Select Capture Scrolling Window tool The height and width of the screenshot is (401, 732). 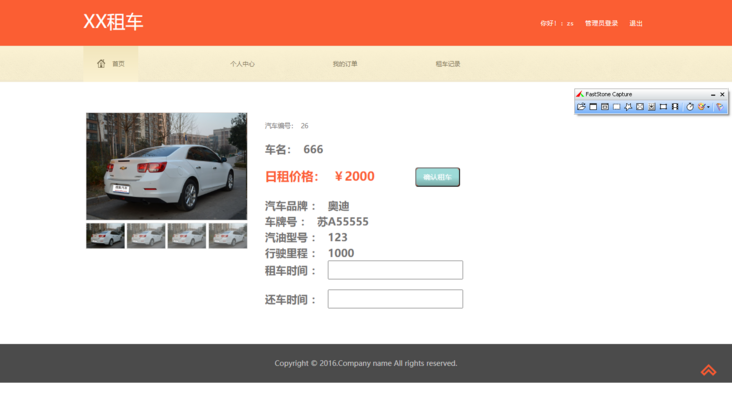[652, 107]
